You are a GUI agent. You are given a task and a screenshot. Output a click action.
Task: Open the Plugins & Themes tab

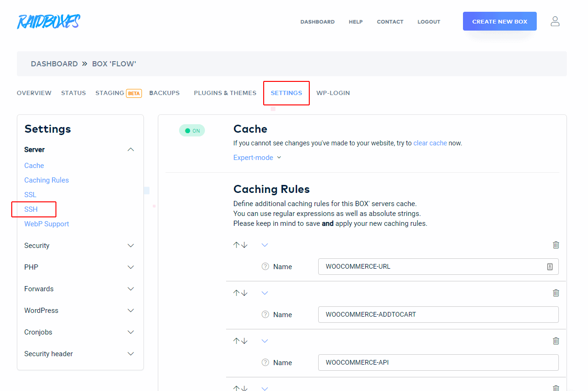(x=225, y=93)
